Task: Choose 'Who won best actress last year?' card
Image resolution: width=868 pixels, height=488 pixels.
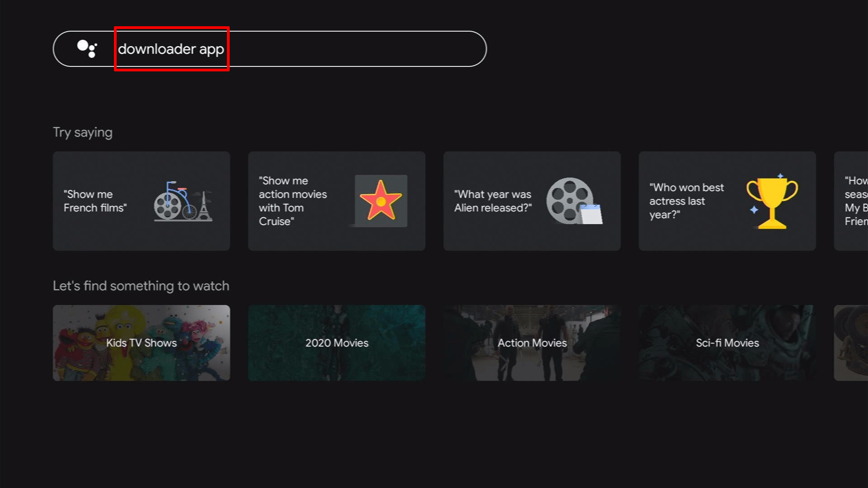Action: 727,201
